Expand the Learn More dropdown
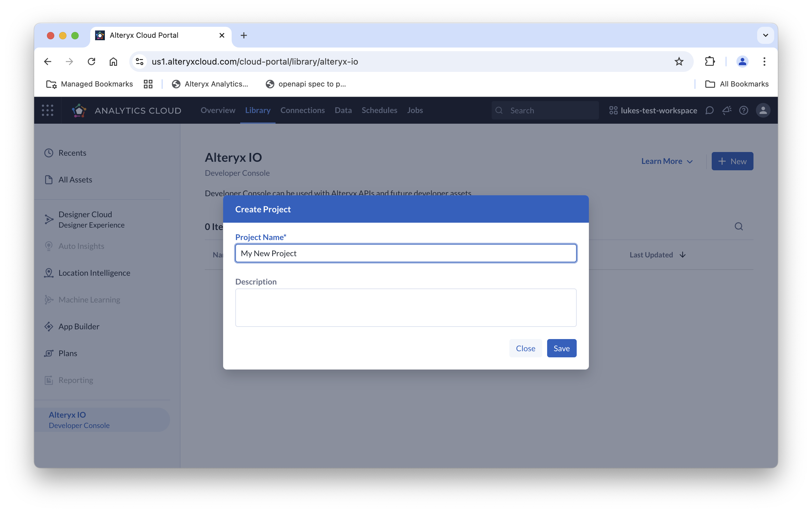The width and height of the screenshot is (812, 513). coord(667,161)
